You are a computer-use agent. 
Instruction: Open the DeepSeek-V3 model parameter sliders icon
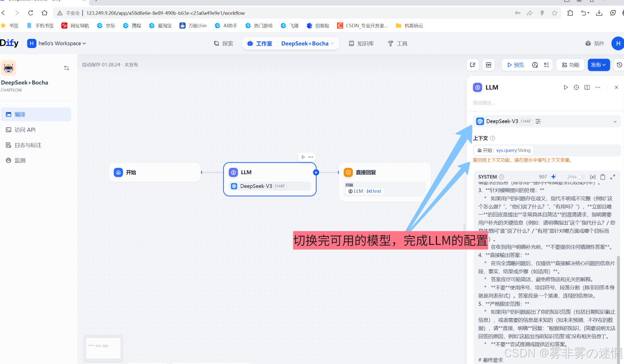(538, 121)
